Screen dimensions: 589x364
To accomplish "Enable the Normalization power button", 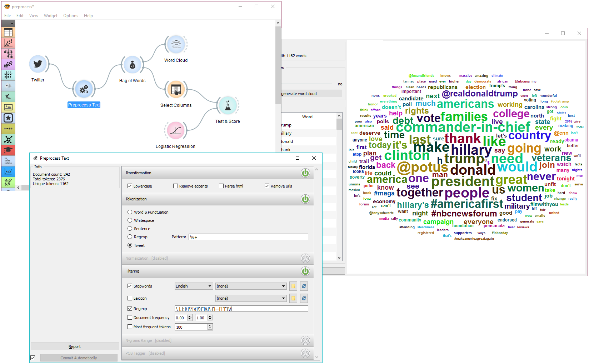I will pyautogui.click(x=305, y=258).
